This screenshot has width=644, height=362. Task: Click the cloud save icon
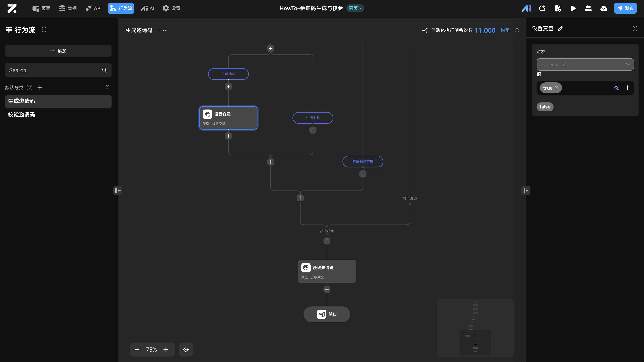603,9
